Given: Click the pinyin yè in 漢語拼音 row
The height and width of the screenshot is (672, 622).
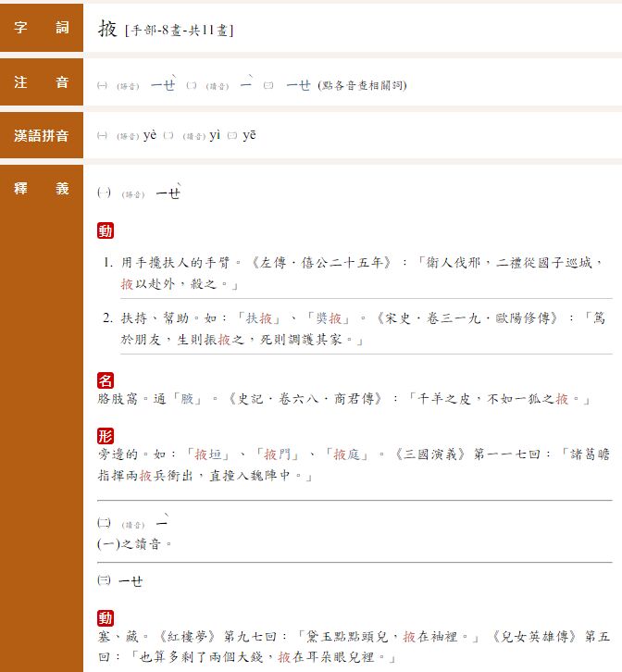Looking at the screenshot, I should coord(151,136).
